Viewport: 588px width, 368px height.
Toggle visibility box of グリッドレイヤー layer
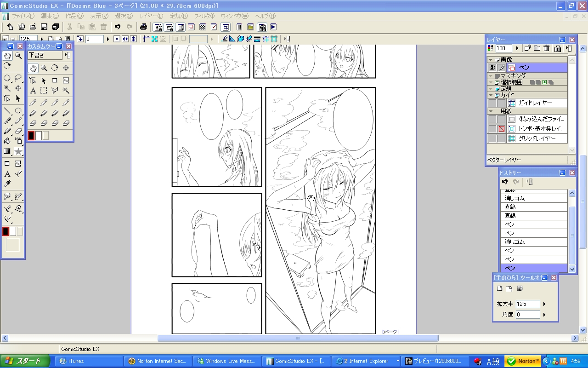(x=492, y=138)
